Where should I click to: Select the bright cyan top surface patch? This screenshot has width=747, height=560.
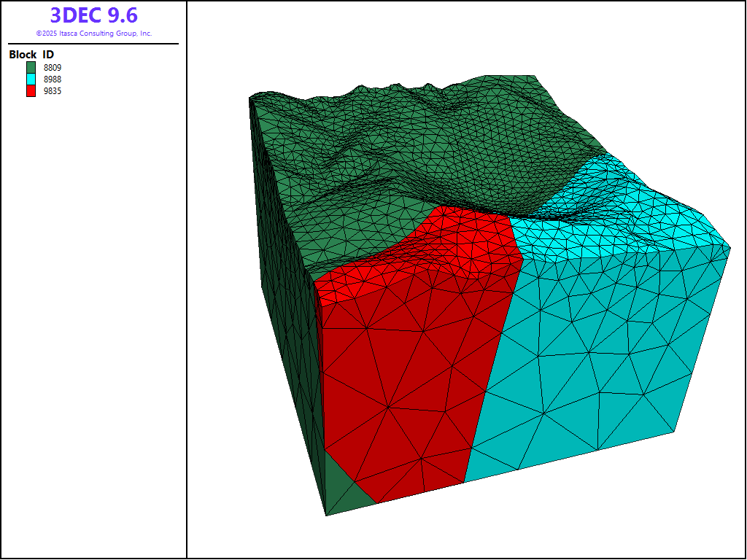click(620, 219)
